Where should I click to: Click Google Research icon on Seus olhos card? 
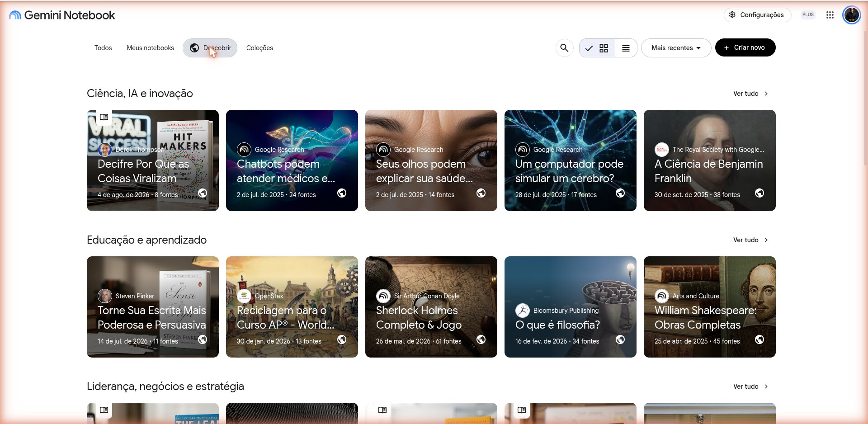click(383, 150)
